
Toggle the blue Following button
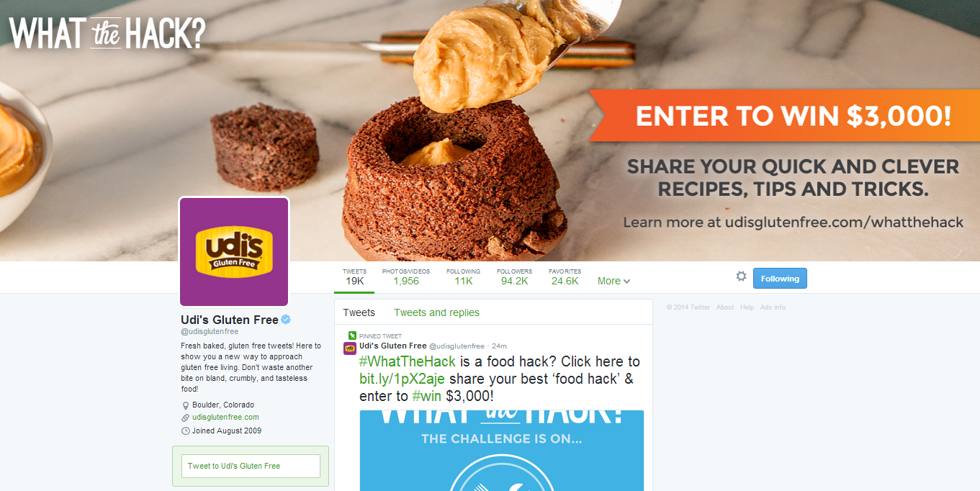(x=780, y=278)
